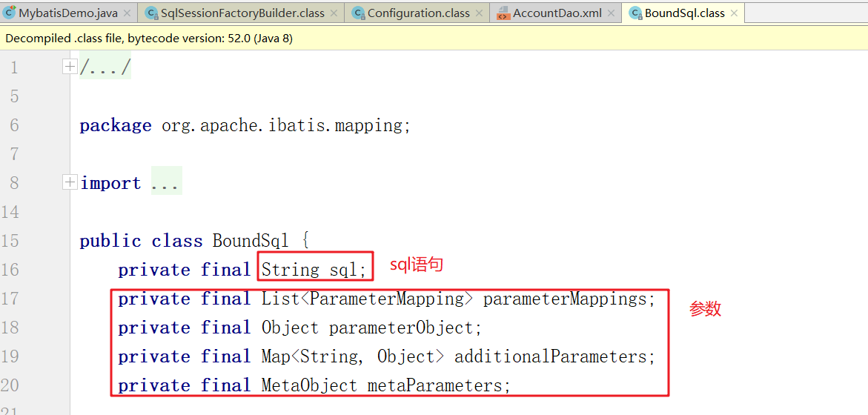868x415 pixels.
Task: Click the public keyword on line 15
Action: pyautogui.click(x=110, y=241)
